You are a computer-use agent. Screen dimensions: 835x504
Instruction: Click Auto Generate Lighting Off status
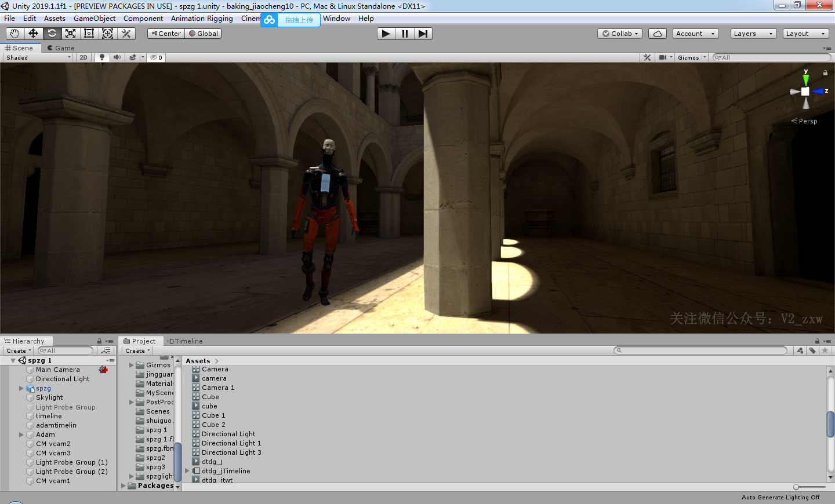click(x=780, y=497)
